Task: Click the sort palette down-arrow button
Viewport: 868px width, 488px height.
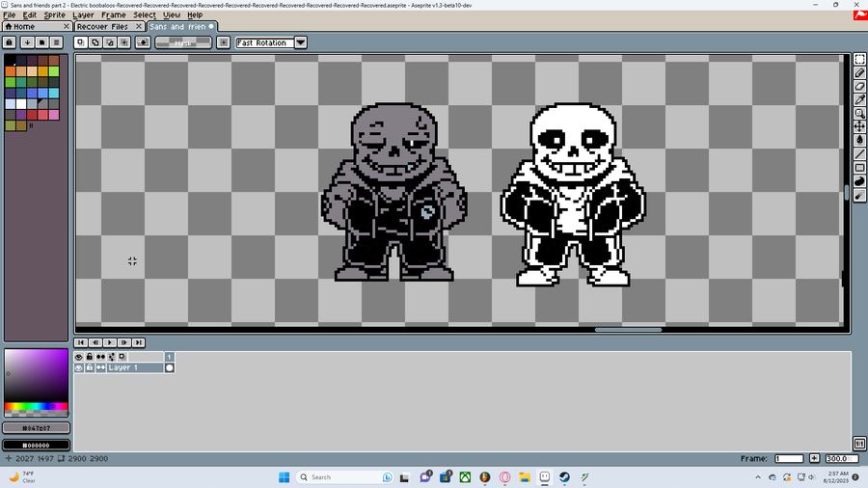Action: point(27,42)
